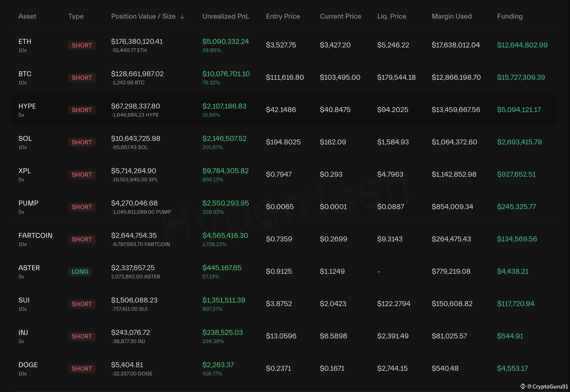Click the Type column header

click(x=76, y=16)
